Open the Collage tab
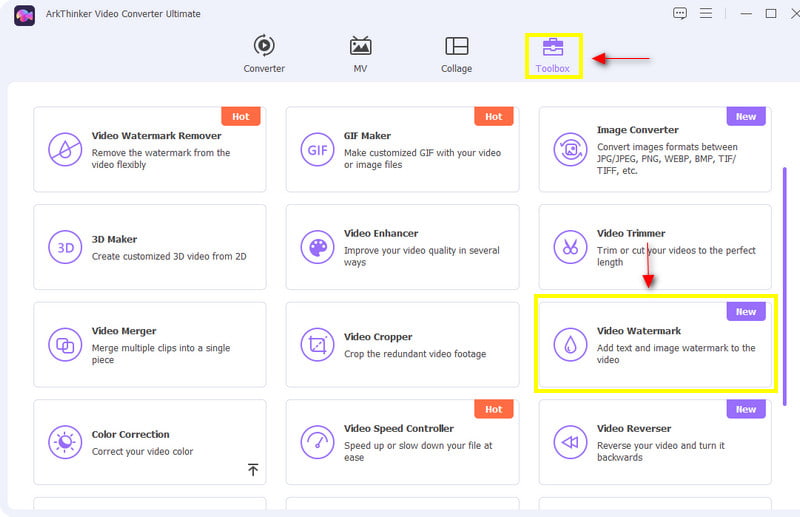 coord(456,54)
